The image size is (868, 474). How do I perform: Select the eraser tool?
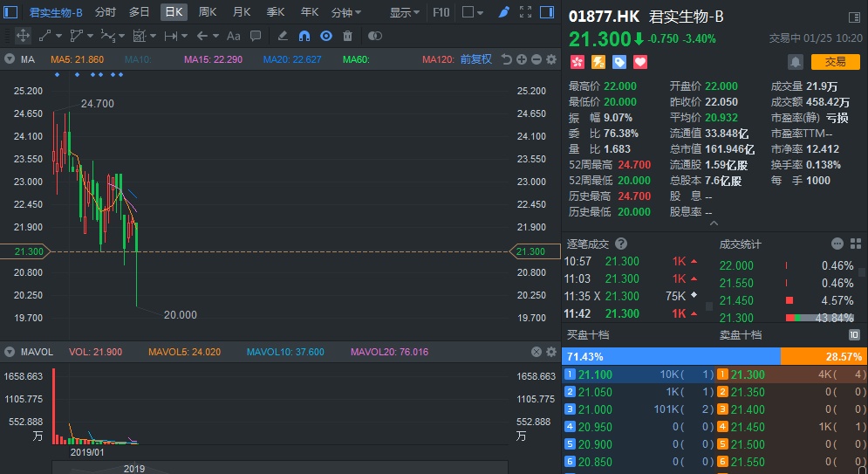(283, 36)
